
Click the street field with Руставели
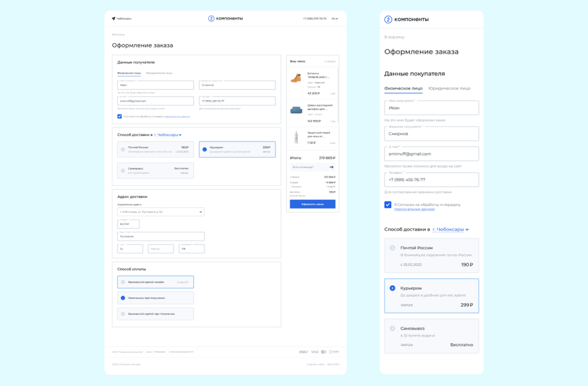click(161, 236)
